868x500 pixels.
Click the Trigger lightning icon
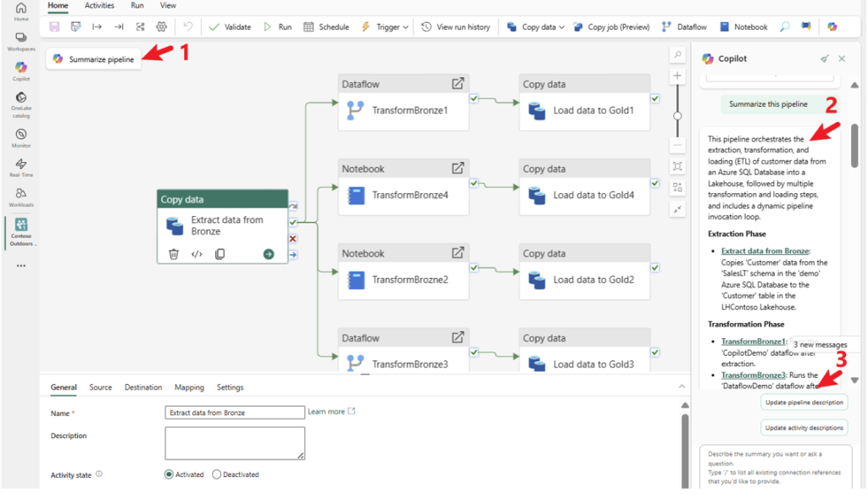pos(365,26)
